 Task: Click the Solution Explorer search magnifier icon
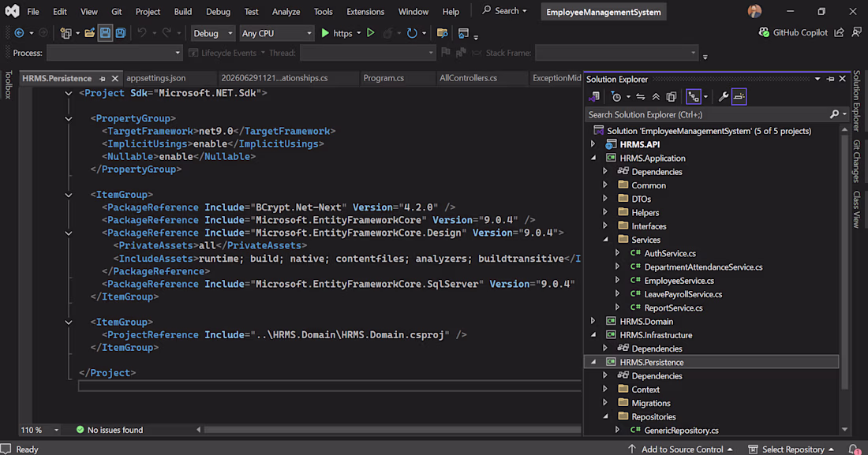[834, 114]
